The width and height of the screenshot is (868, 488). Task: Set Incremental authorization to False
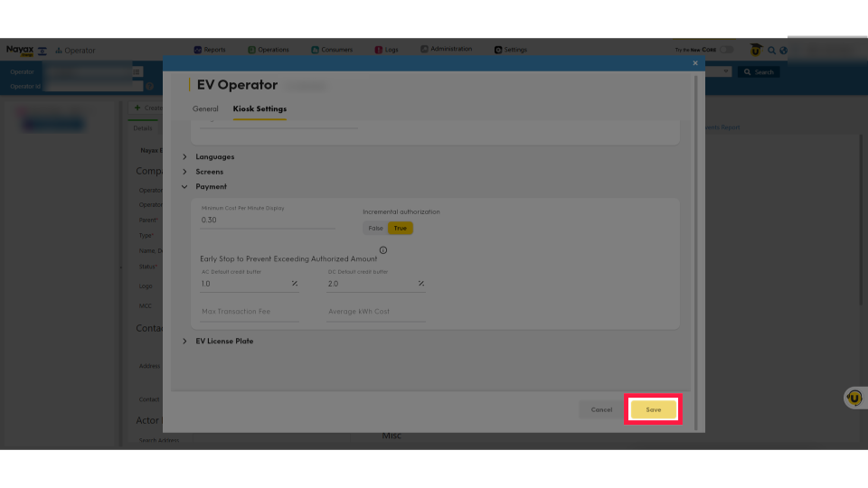[375, 228]
